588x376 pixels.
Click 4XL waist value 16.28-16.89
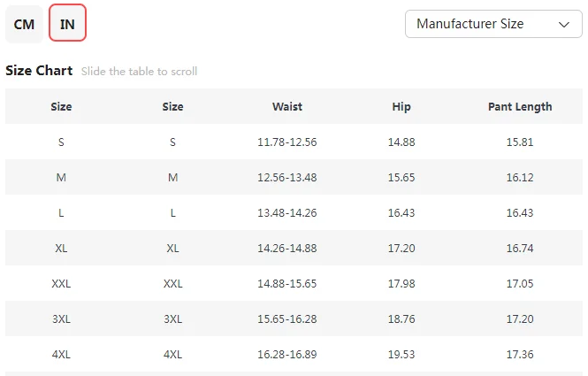[x=286, y=354]
